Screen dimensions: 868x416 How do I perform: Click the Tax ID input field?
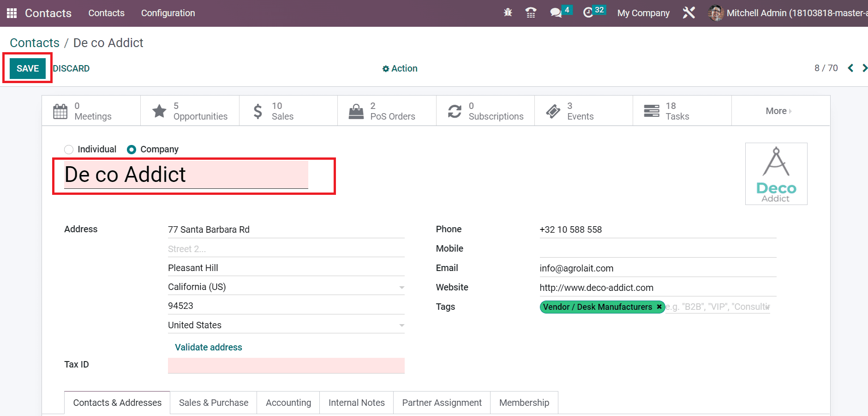(286, 365)
